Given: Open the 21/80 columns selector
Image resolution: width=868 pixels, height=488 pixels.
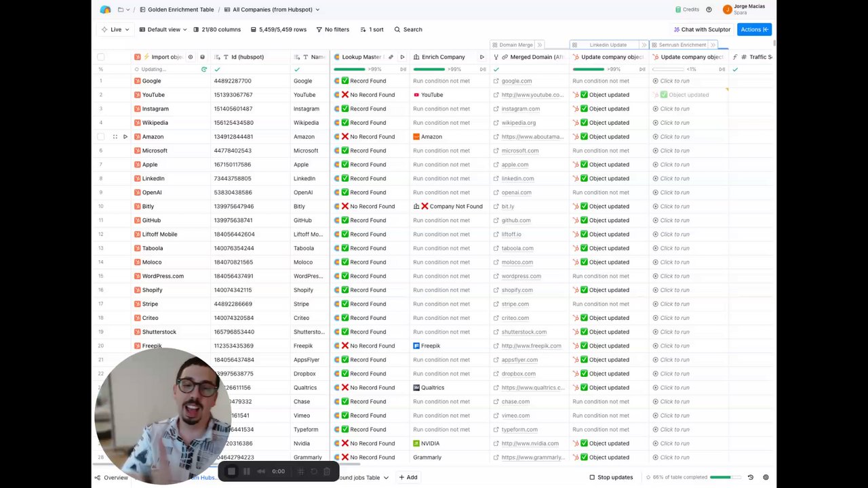Looking at the screenshot, I should 217,30.
